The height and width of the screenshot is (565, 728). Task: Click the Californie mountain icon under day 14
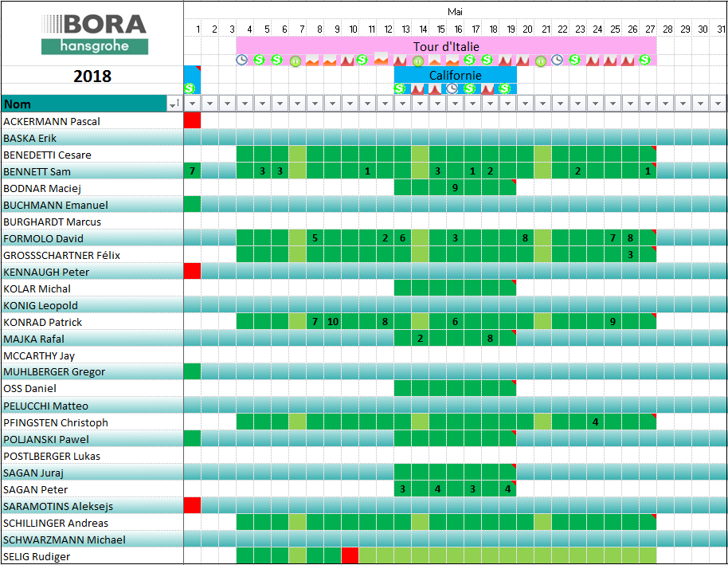tap(417, 88)
